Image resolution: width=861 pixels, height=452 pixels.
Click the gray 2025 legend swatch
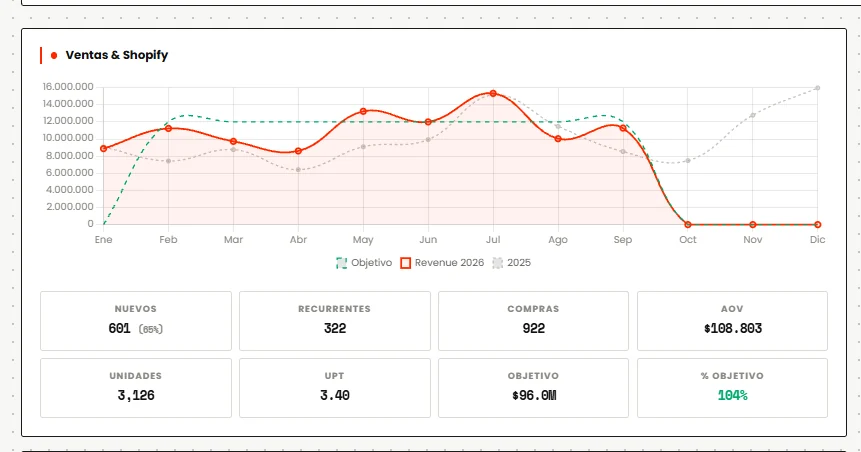pos(497,263)
